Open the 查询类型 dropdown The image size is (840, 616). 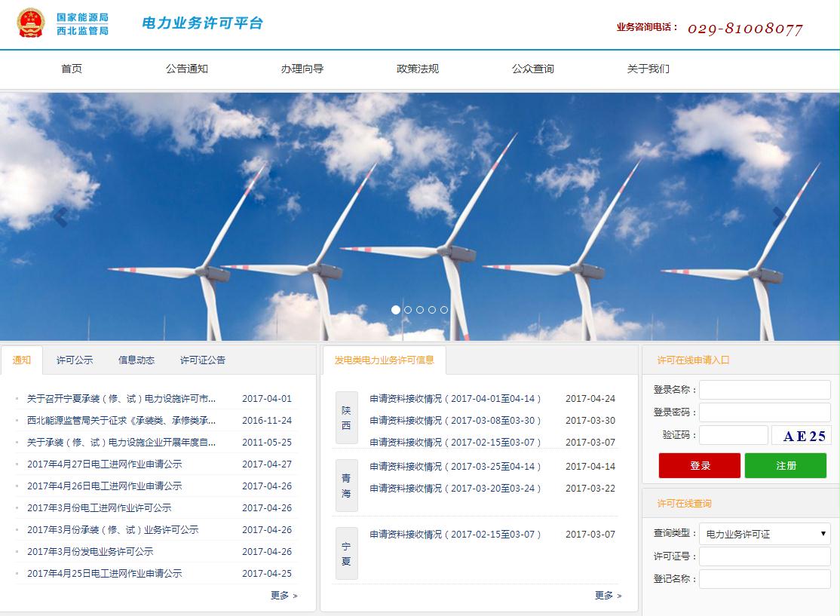coord(765,534)
